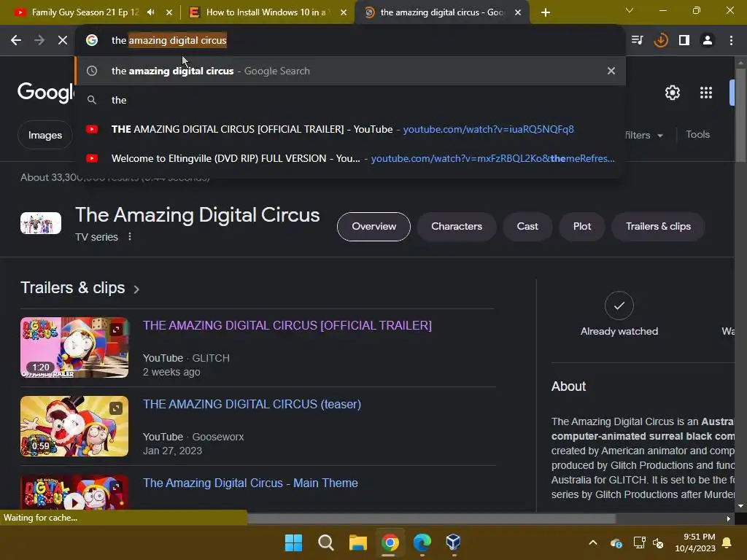747x560 pixels.
Task: Select the Cast chip
Action: pos(527,227)
